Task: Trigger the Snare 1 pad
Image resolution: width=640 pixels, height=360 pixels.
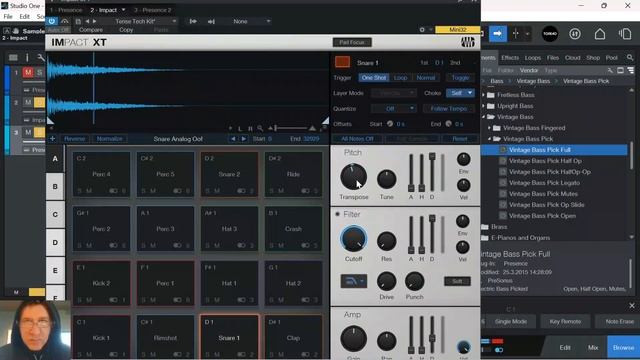Action: [229, 337]
